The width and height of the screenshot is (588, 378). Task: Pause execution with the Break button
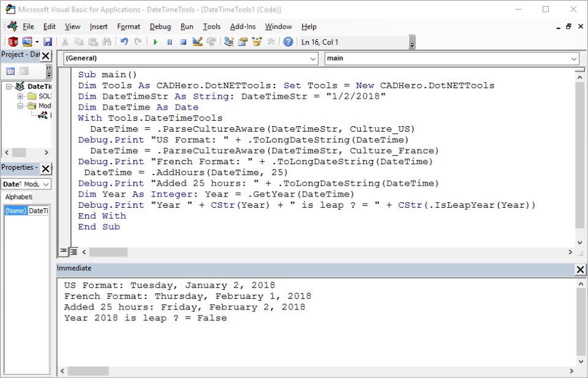[x=170, y=42]
